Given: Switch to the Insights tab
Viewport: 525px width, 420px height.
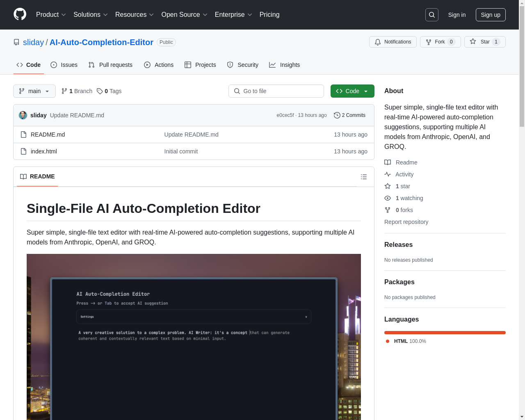Looking at the screenshot, I should [x=285, y=65].
